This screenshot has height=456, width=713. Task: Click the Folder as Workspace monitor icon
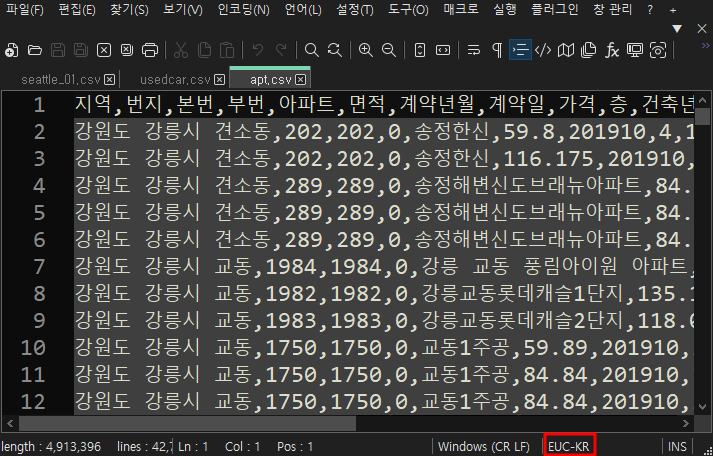click(635, 50)
